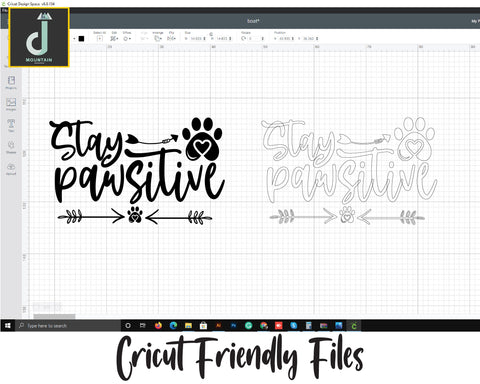Click the taskbar search box
This screenshot has height=384, width=480.
68,325
